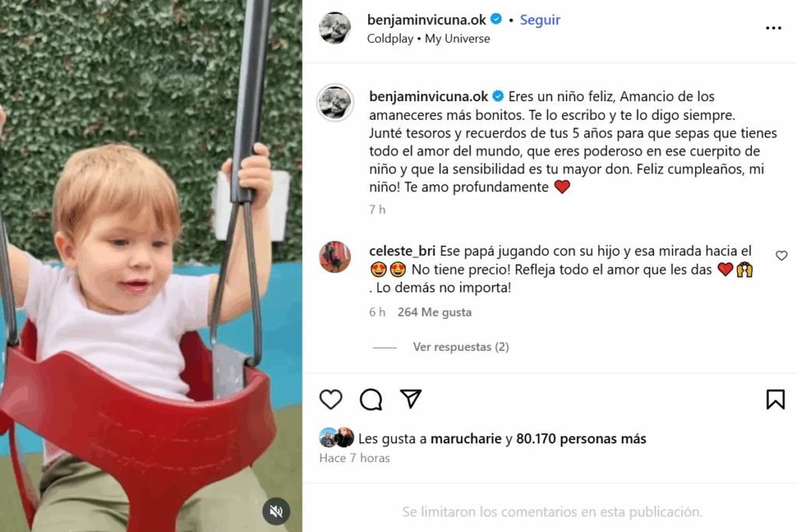Screen dimensions: 797x532
Task: Unmute the video with the speaker icon
Action: click(x=276, y=511)
